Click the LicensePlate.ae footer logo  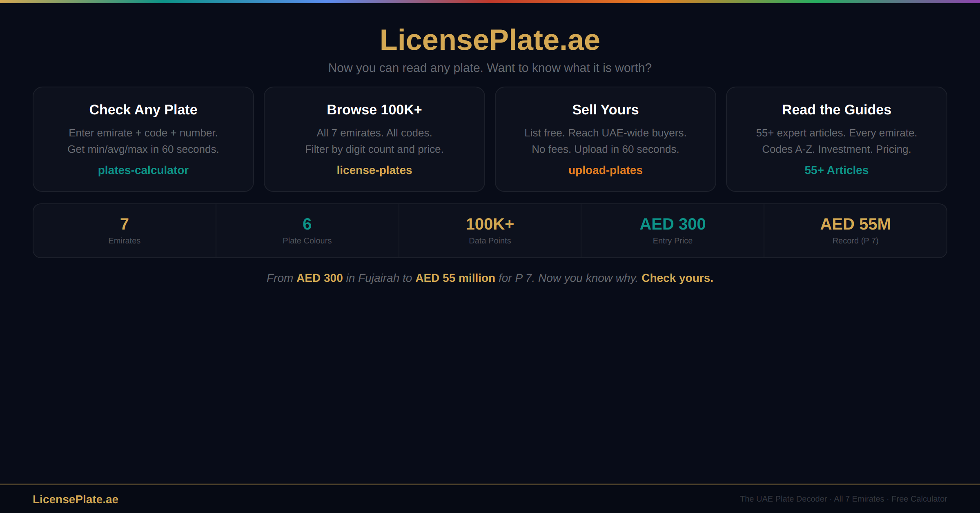(76, 499)
